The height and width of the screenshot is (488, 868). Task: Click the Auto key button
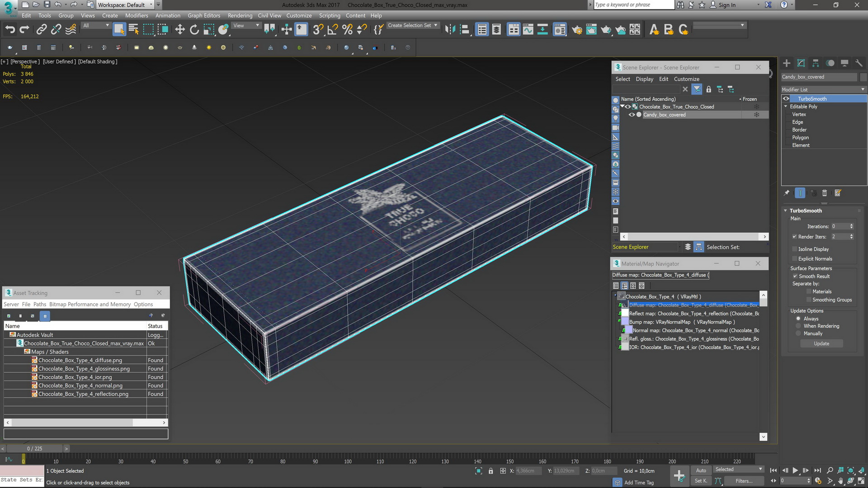[x=701, y=470]
